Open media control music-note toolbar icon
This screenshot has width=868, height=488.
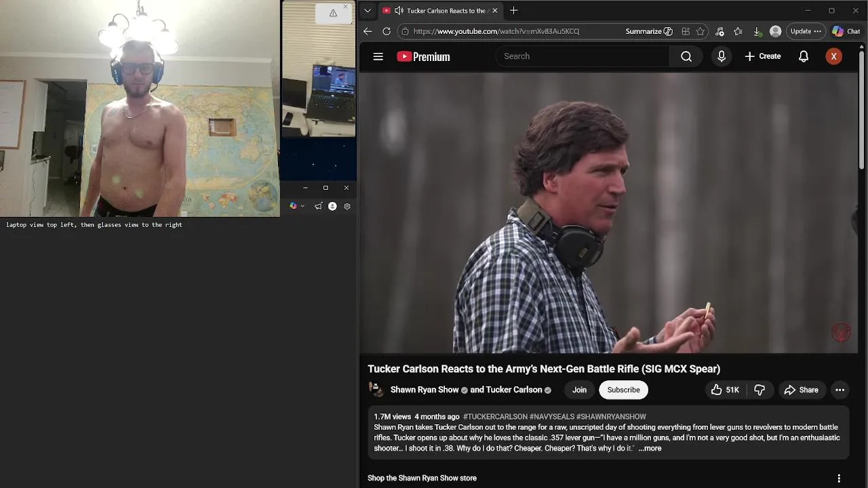[719, 31]
